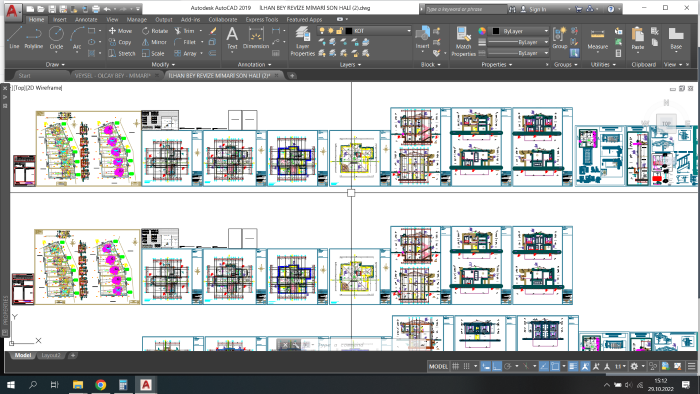
Task: Select the Circle tool
Action: [56, 37]
